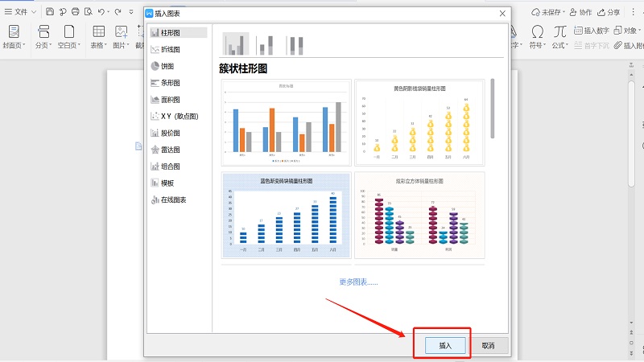This screenshot has height=362, width=644.
Task: Switch to 饼图 chart category
Action: coord(166,66)
